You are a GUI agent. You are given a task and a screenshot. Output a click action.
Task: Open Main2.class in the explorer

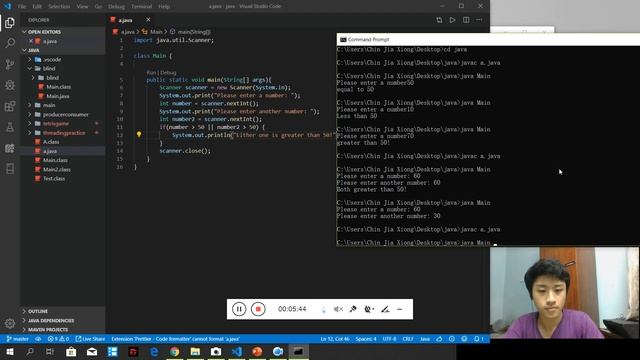point(57,169)
